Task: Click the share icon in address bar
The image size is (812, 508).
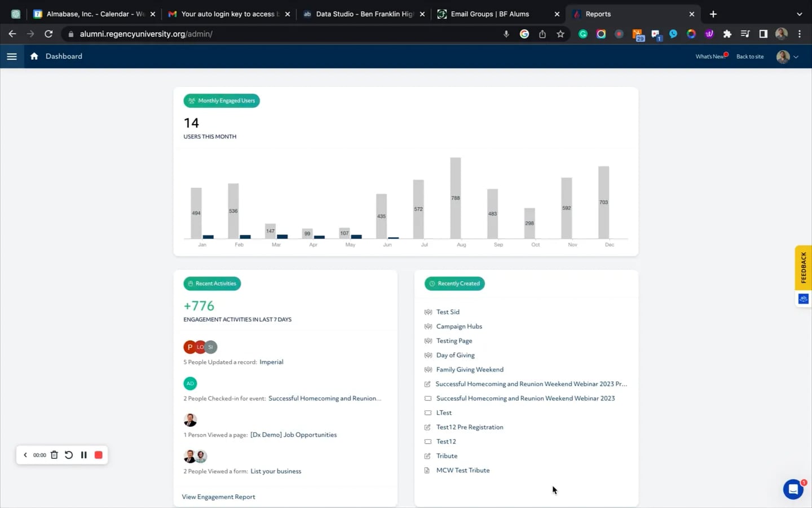Action: (542, 34)
